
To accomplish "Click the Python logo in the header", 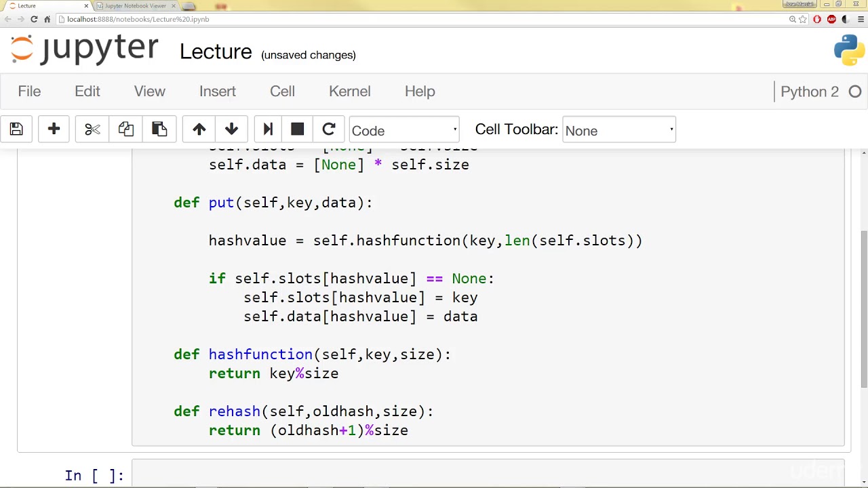I will [849, 50].
